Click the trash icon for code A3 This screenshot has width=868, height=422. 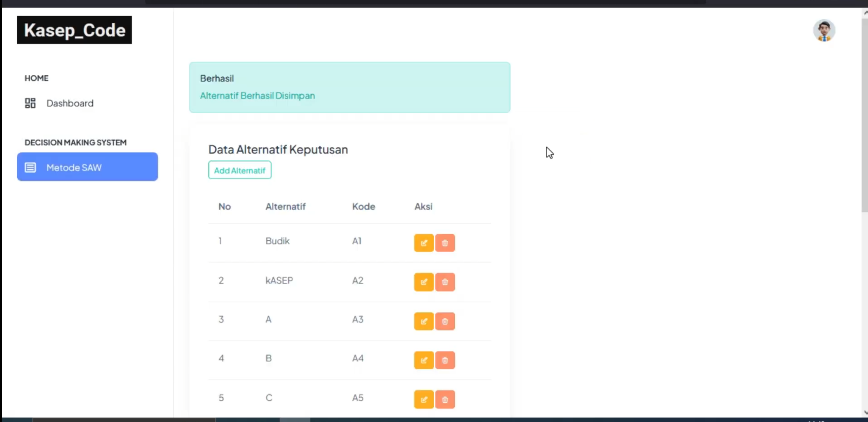(445, 321)
